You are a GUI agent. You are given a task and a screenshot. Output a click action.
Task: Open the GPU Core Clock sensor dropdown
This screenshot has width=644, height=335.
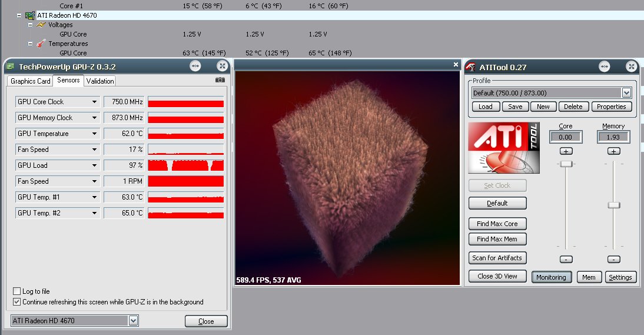pyautogui.click(x=94, y=102)
